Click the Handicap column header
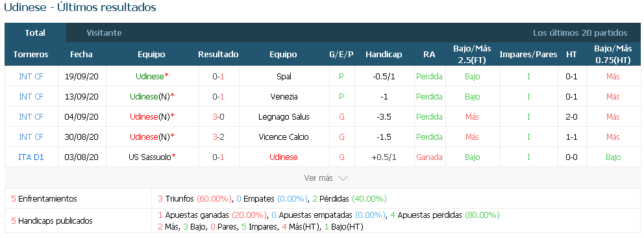This screenshot has width=644, height=238. coord(384,54)
